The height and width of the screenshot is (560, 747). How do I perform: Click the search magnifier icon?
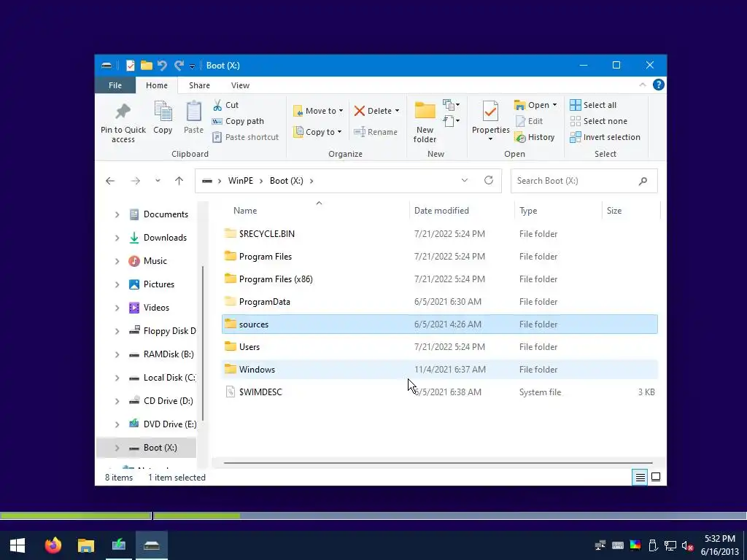(643, 181)
